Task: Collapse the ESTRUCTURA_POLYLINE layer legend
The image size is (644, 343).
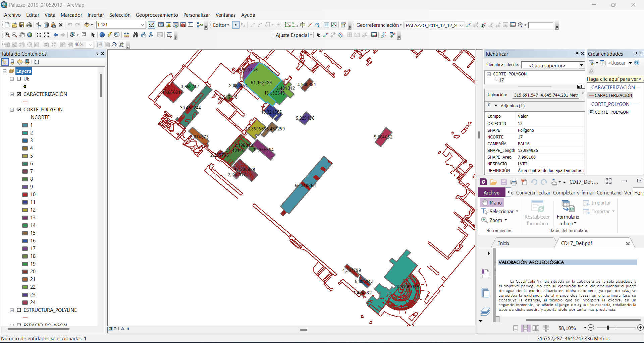Action: click(x=12, y=310)
